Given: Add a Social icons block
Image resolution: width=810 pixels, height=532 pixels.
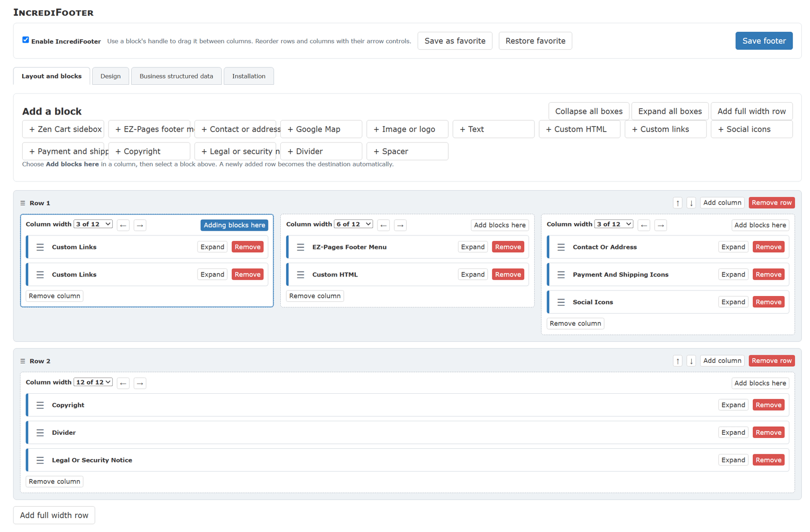Looking at the screenshot, I should [752, 129].
